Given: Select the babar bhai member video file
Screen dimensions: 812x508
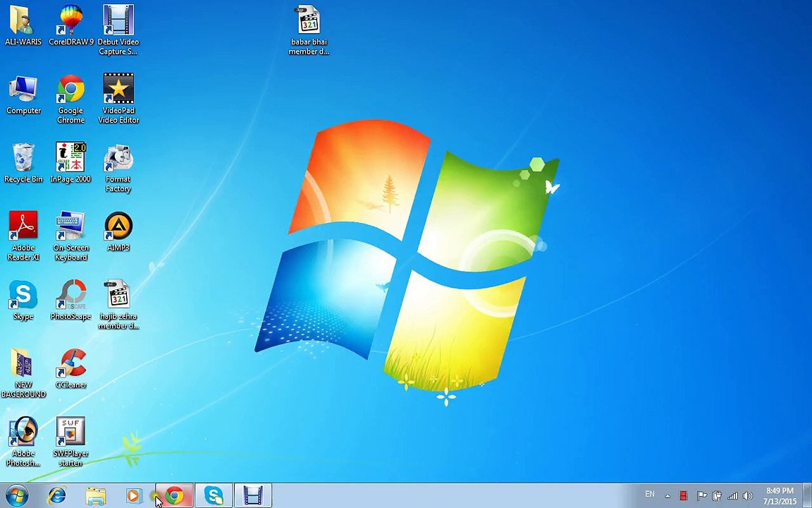Looking at the screenshot, I should 309,30.
